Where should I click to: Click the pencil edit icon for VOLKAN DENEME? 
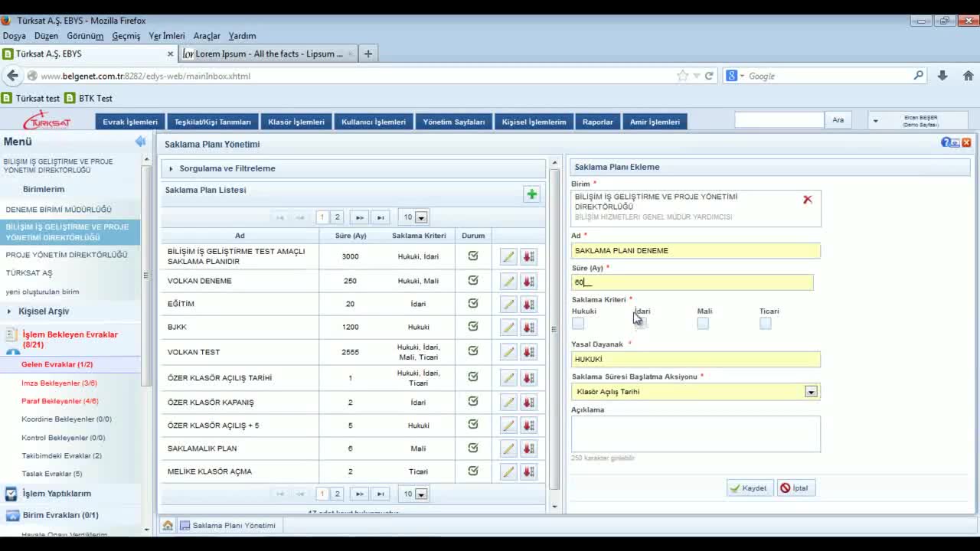tap(508, 281)
